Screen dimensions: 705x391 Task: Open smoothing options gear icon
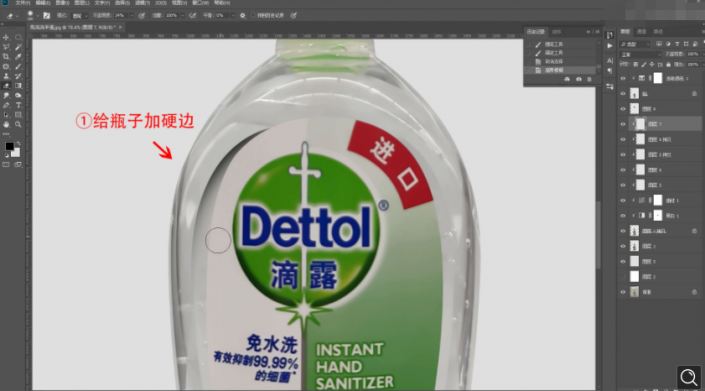[x=243, y=15]
